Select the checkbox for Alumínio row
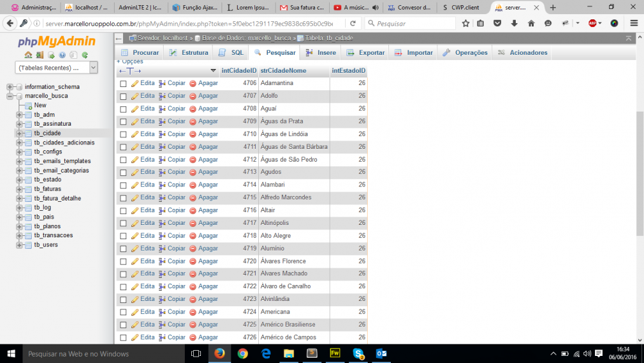This screenshot has width=644, height=363. [123, 249]
